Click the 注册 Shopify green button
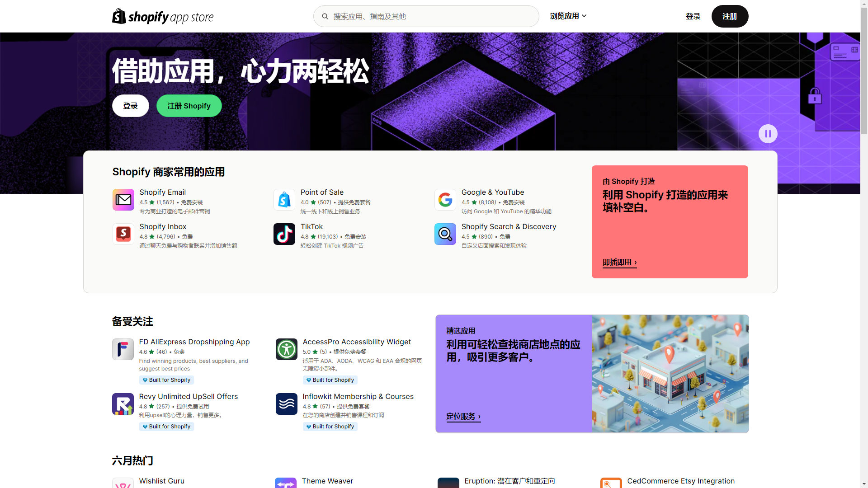 pos(189,105)
